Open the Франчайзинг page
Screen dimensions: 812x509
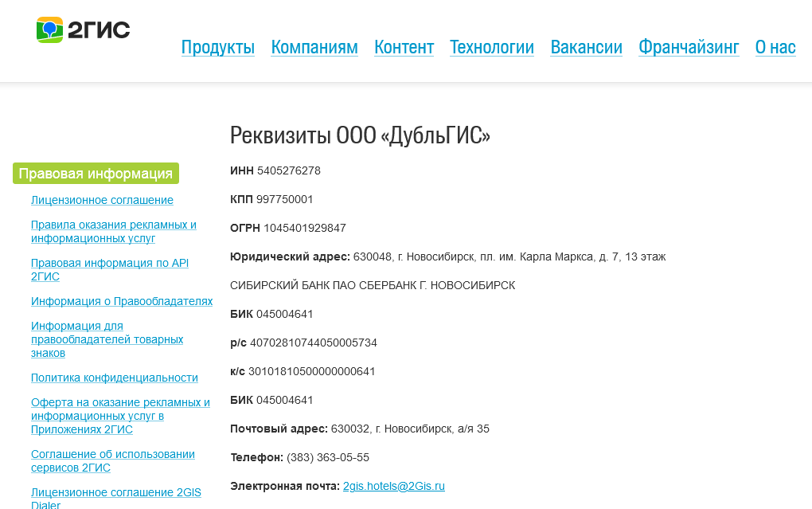[689, 47]
